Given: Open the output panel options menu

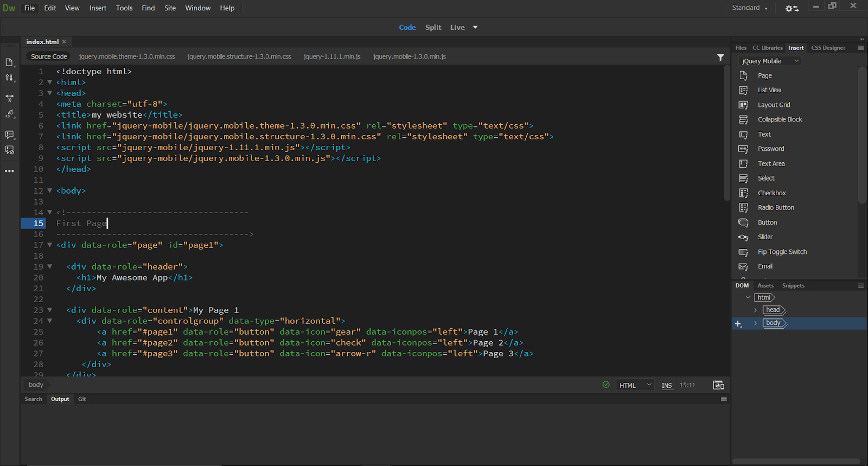Looking at the screenshot, I should (723, 399).
